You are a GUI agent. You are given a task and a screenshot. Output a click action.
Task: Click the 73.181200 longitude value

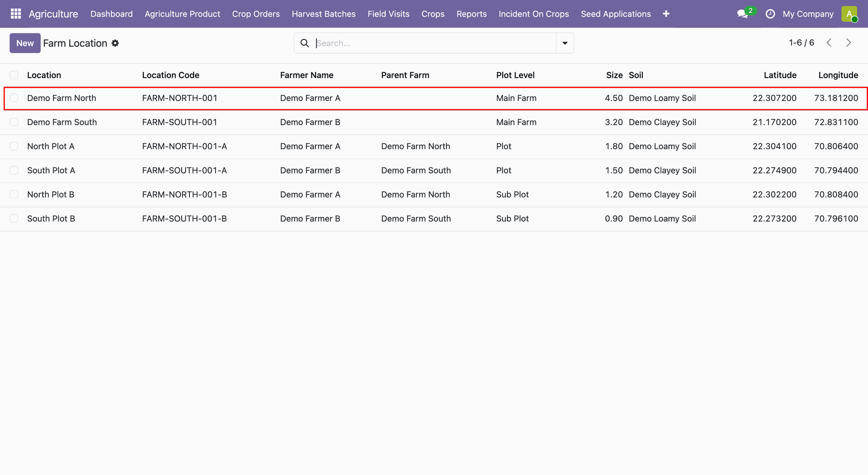[836, 98]
